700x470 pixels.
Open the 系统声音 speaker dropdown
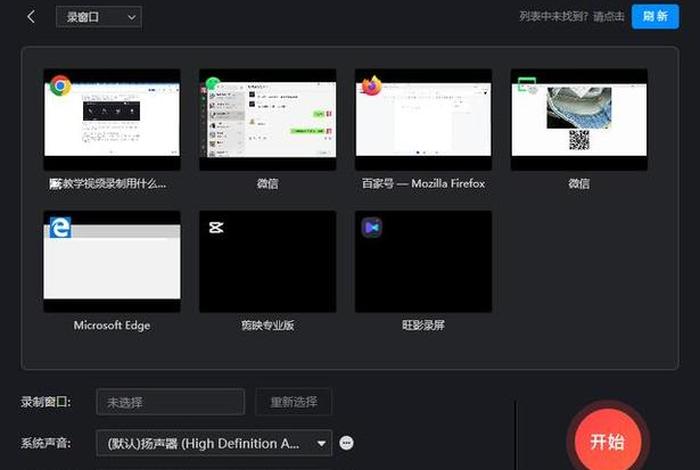[214, 443]
